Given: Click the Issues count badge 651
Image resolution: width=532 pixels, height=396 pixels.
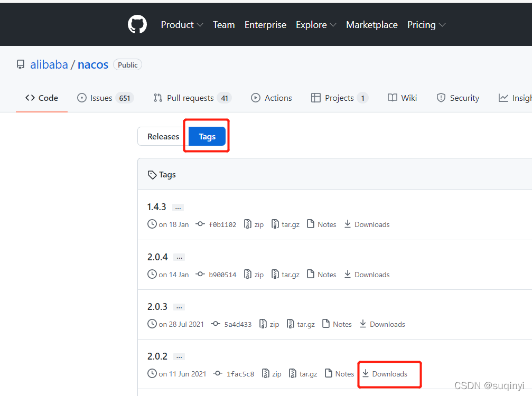Looking at the screenshot, I should pyautogui.click(x=125, y=98).
